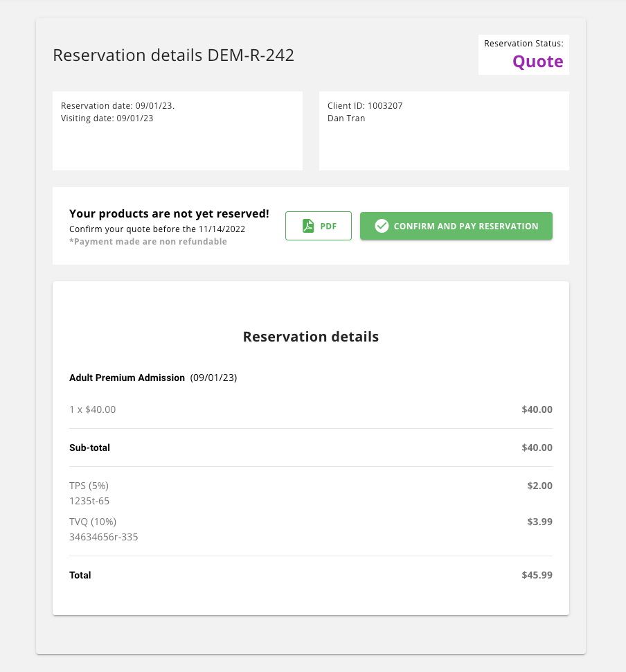626x672 pixels.
Task: Click the $3.99 TVQ amount
Action: pyautogui.click(x=539, y=522)
